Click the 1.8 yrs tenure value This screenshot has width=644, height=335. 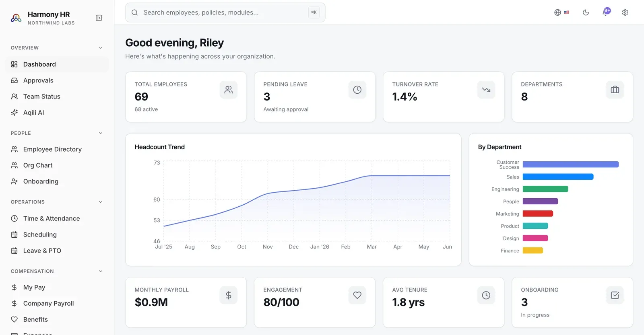(408, 302)
